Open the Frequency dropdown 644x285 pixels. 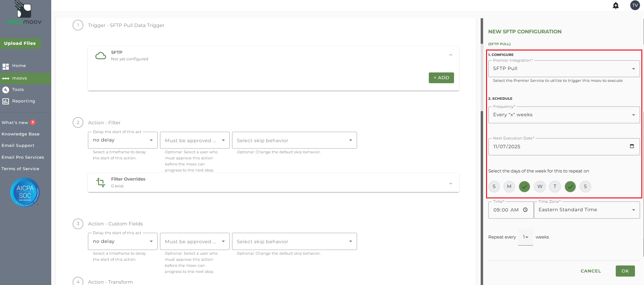click(564, 115)
